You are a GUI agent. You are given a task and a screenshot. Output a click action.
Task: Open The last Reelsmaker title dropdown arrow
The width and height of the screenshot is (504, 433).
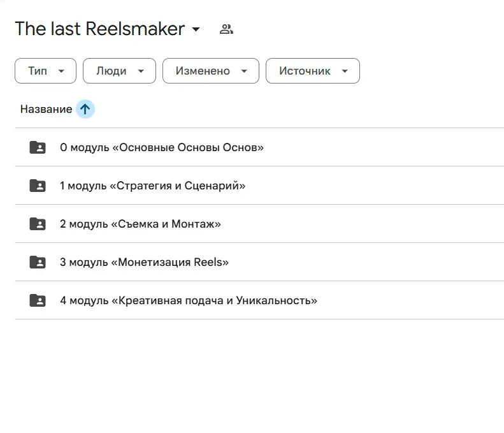point(196,29)
